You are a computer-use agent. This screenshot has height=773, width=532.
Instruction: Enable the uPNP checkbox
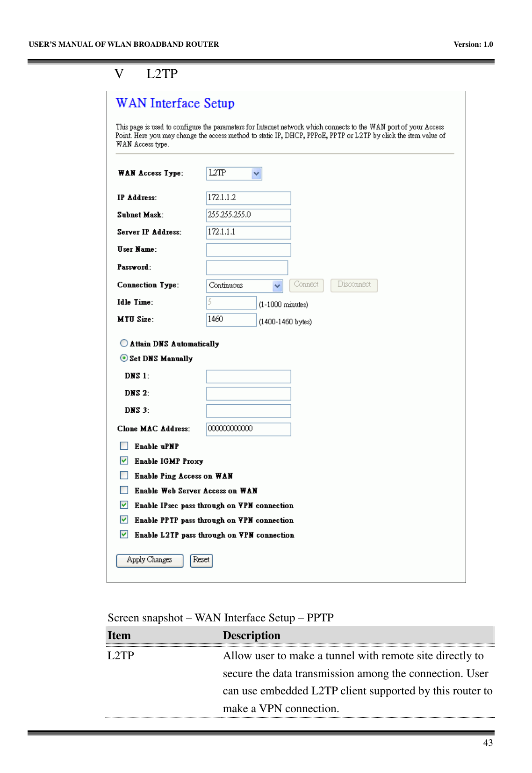pyautogui.click(x=124, y=446)
